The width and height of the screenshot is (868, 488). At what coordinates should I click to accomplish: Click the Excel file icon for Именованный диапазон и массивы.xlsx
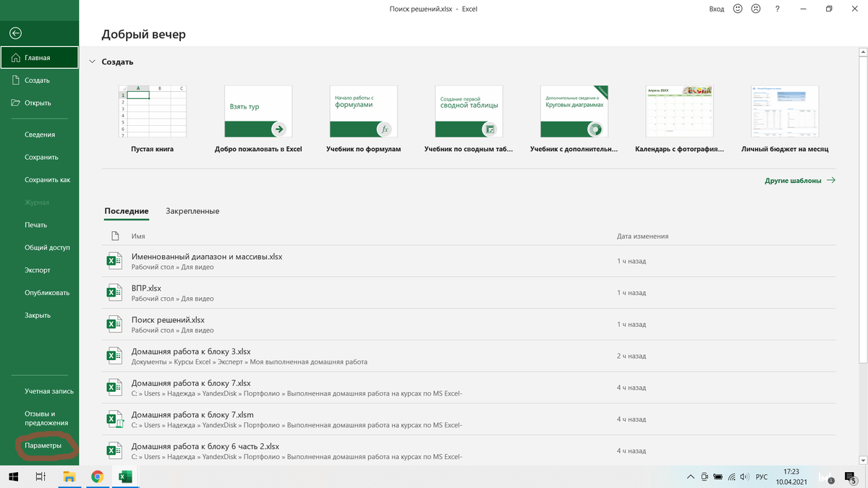114,261
